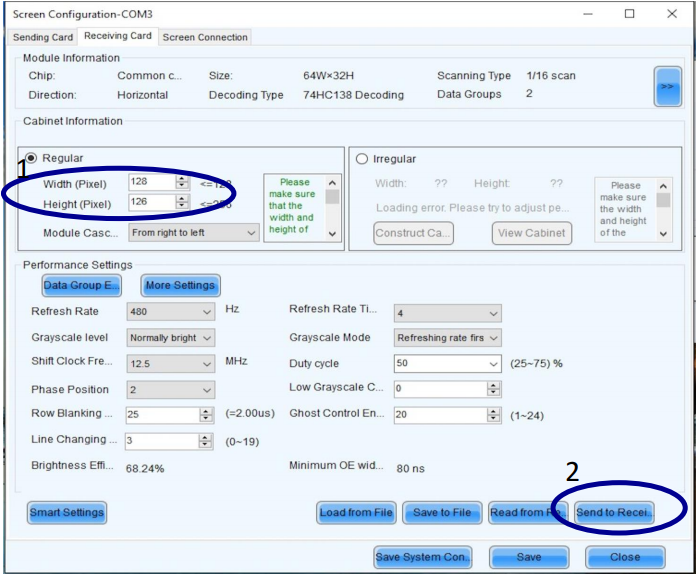
Task: Click the Read from Receiving Card button
Action: coord(528,513)
